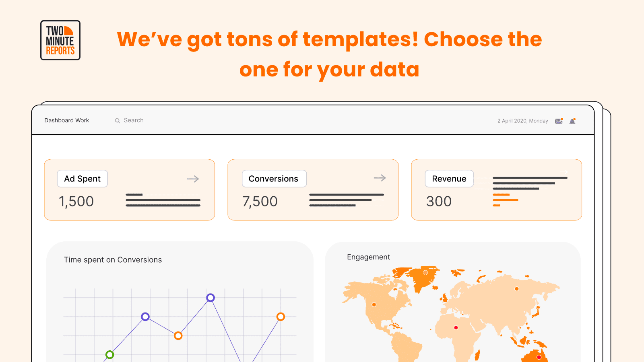Image resolution: width=644 pixels, height=362 pixels.
Task: Click the date 2 April 2020, Monday
Action: (x=522, y=121)
